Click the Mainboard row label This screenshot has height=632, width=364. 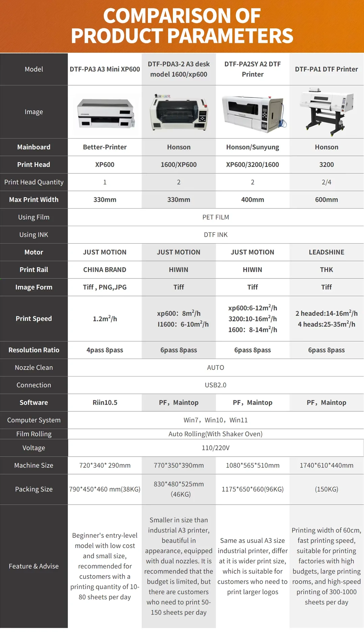[x=34, y=147]
